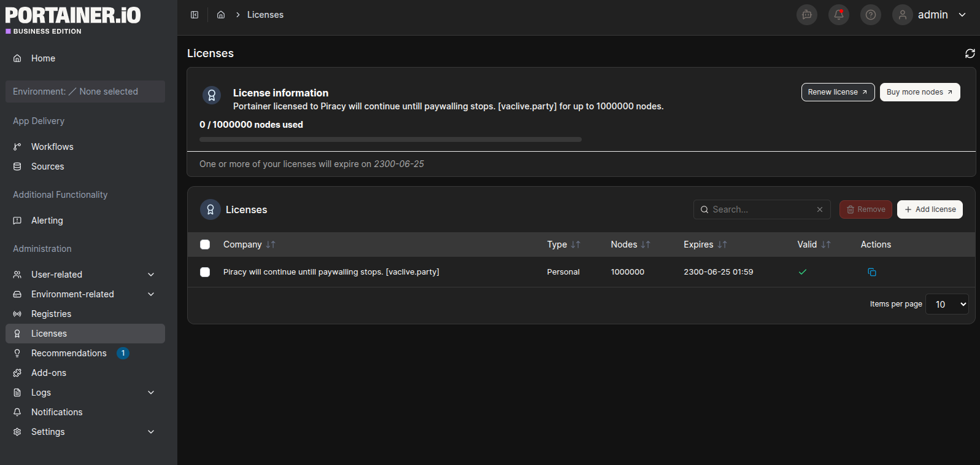Open the notifications bell in header
Image resolution: width=980 pixels, height=465 pixels.
(x=839, y=15)
